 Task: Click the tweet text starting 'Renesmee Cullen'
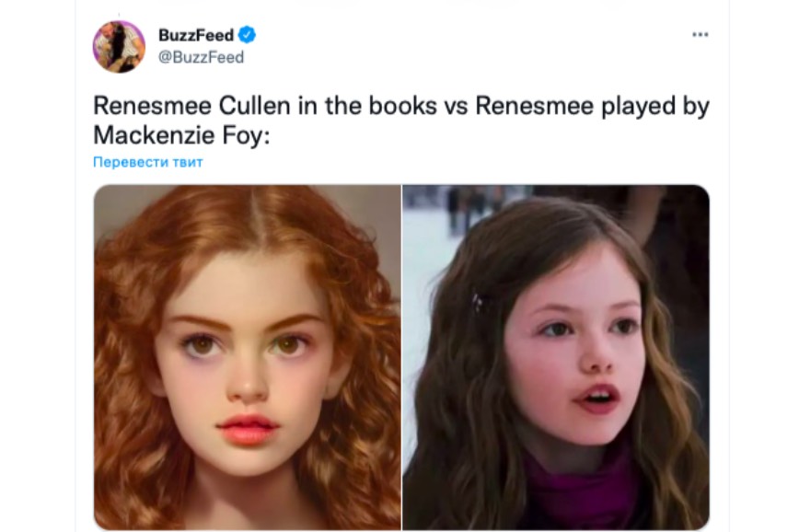point(401,121)
